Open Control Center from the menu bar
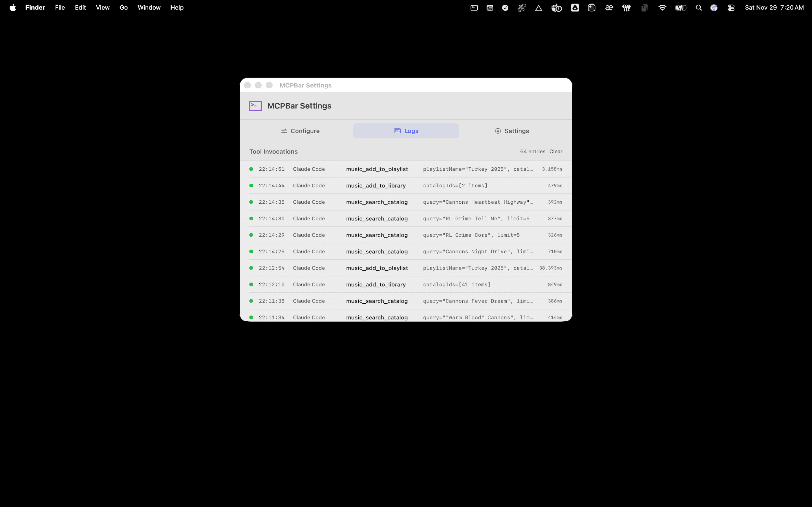The width and height of the screenshot is (812, 507). pos(731,7)
